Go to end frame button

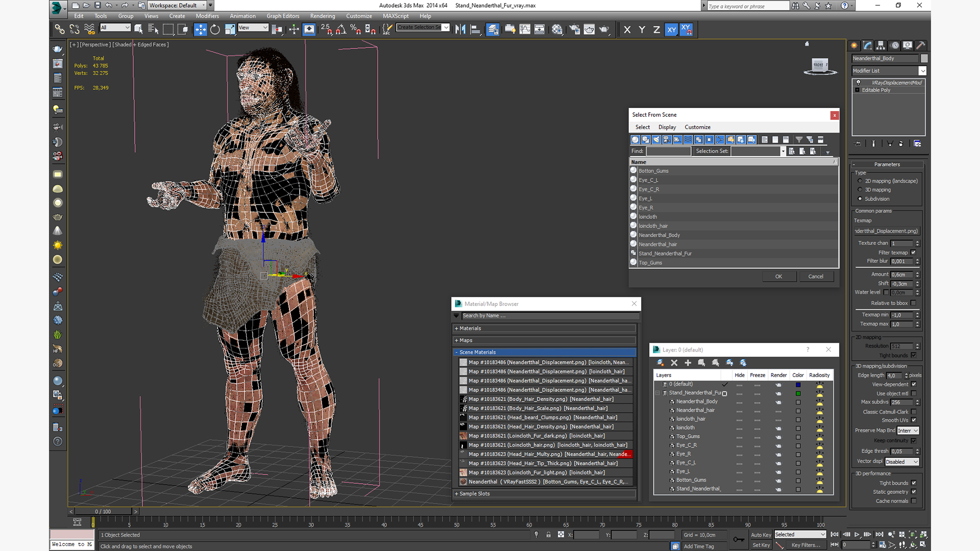tap(879, 535)
